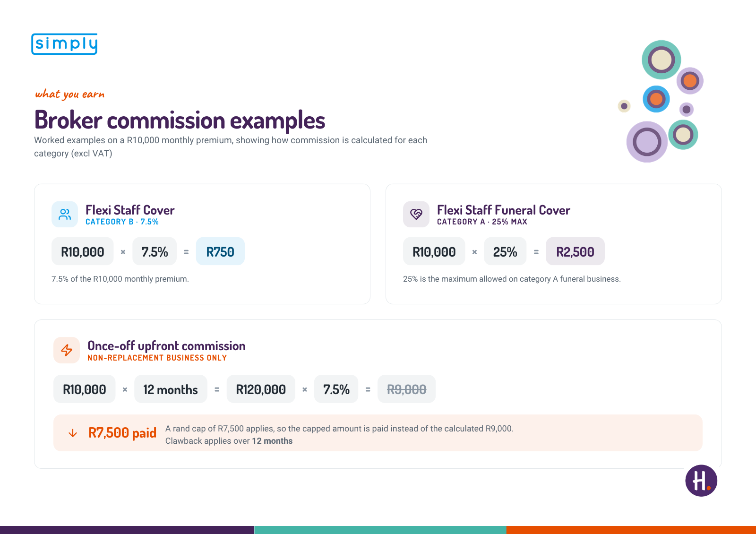756x534 pixels.
Task: Click the Flexi Staff Cover people icon
Action: pyautogui.click(x=65, y=215)
